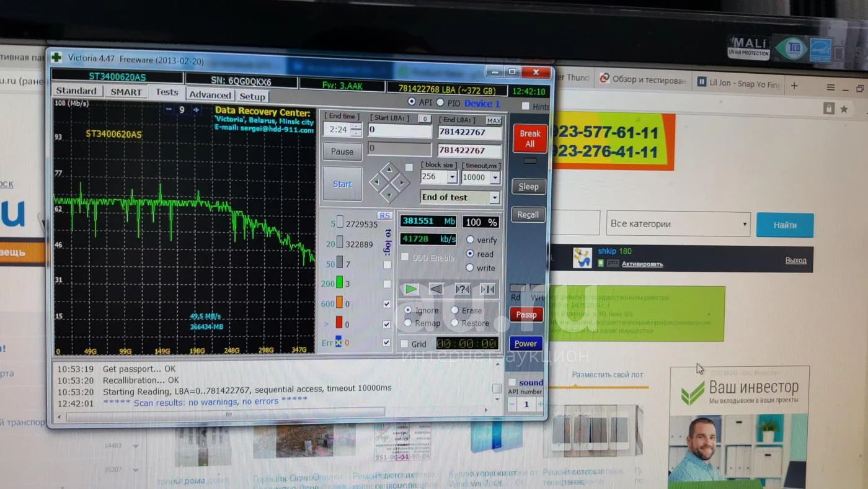Click the right arrow of the diamond pad
The width and height of the screenshot is (868, 489).
(x=402, y=182)
